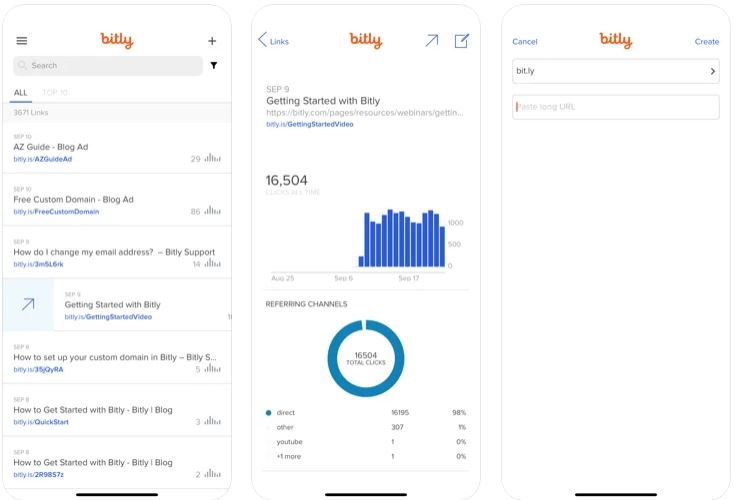Open How to set up custom domain row
This screenshot has height=500, width=737.
point(117,358)
